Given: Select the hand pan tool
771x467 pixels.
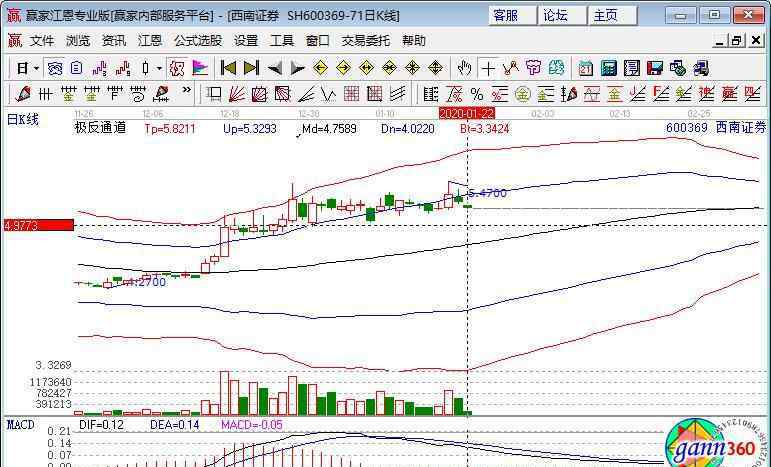Looking at the screenshot, I should (x=465, y=68).
